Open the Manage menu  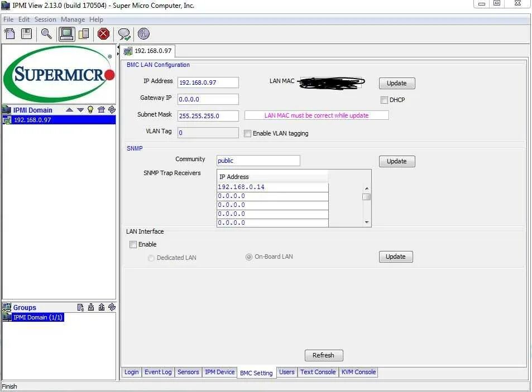click(73, 20)
